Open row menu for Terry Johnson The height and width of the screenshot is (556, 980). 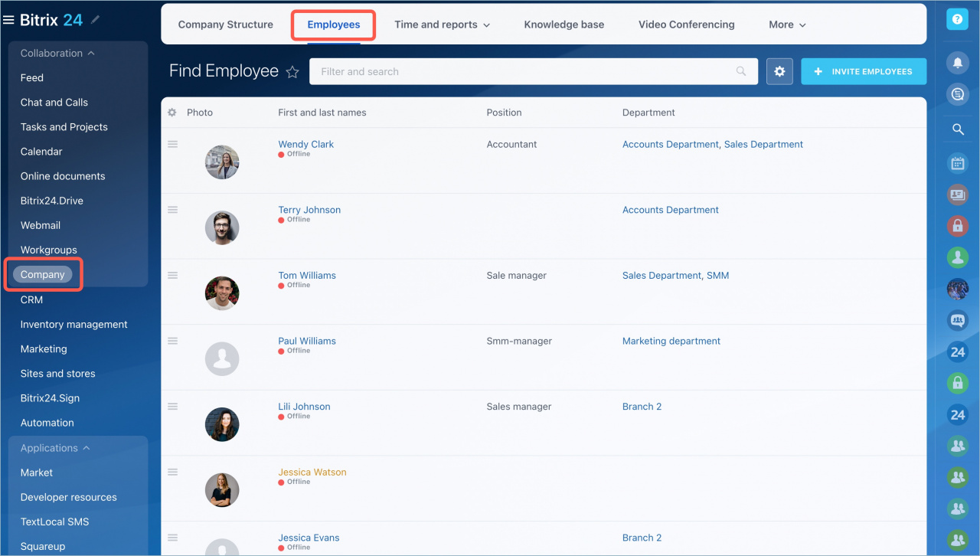pos(172,210)
